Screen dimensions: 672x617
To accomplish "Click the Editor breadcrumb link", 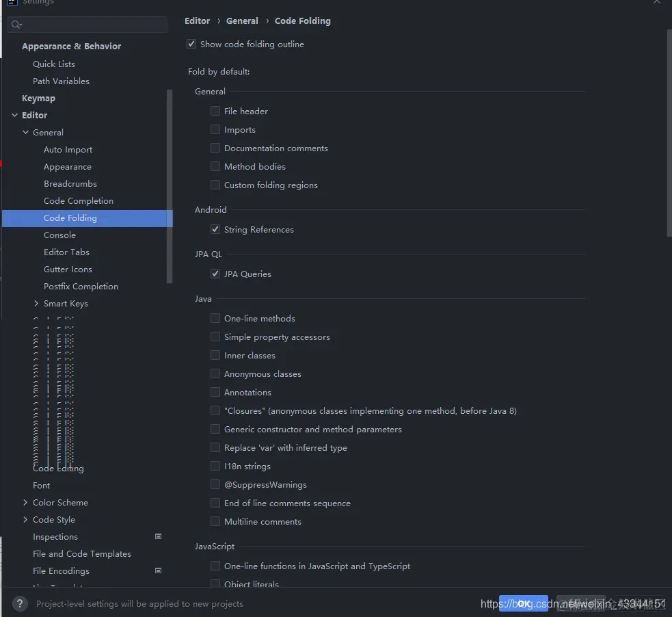I will 197,21.
